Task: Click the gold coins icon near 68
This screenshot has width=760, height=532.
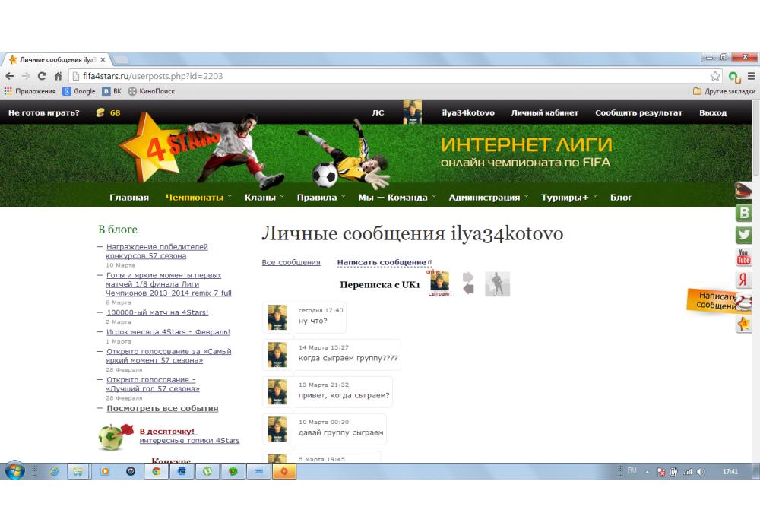Action: point(100,112)
